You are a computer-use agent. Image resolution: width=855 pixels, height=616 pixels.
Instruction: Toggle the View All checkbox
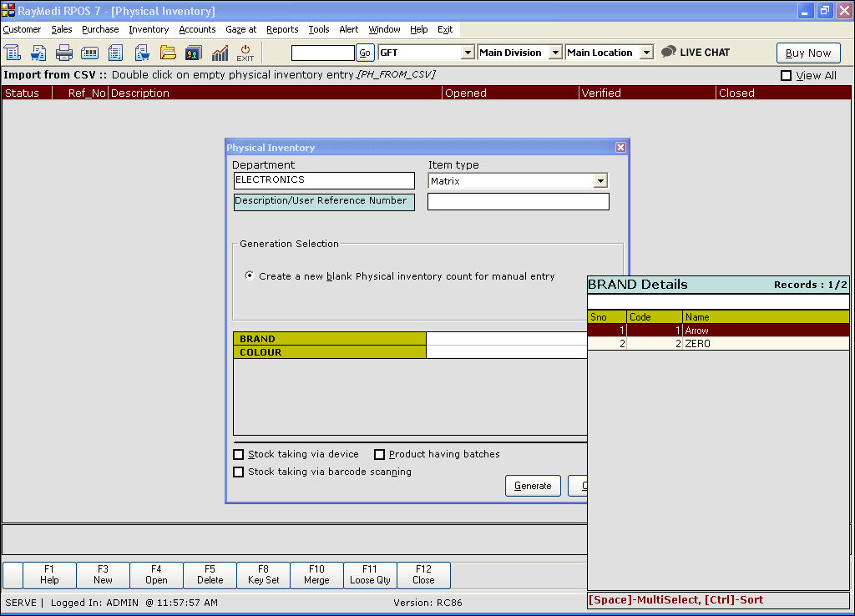click(786, 75)
